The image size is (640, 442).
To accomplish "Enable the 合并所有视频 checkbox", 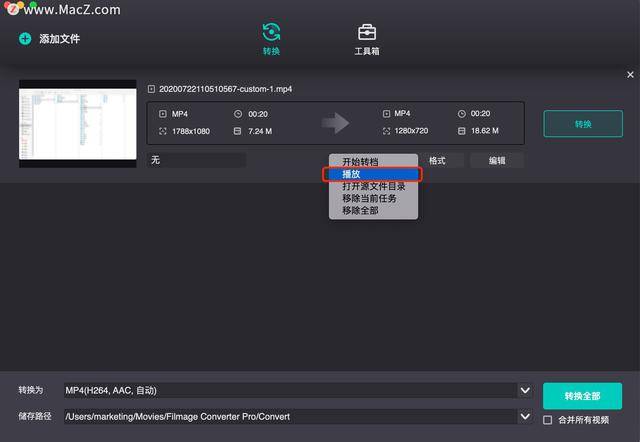I will point(548,420).
